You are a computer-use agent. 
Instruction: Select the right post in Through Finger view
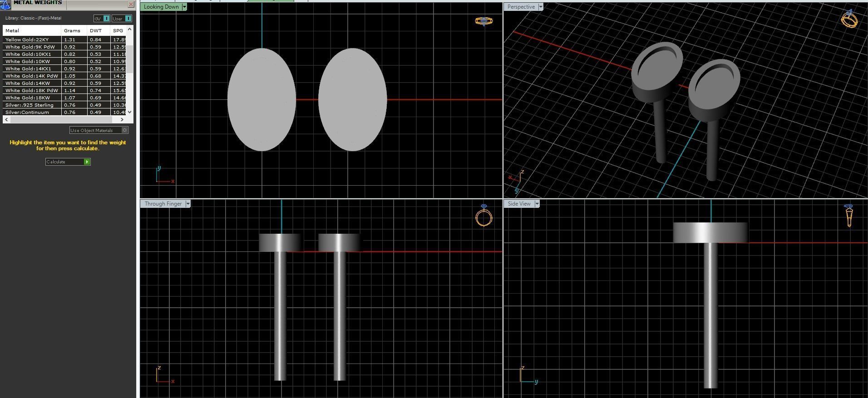(x=340, y=315)
